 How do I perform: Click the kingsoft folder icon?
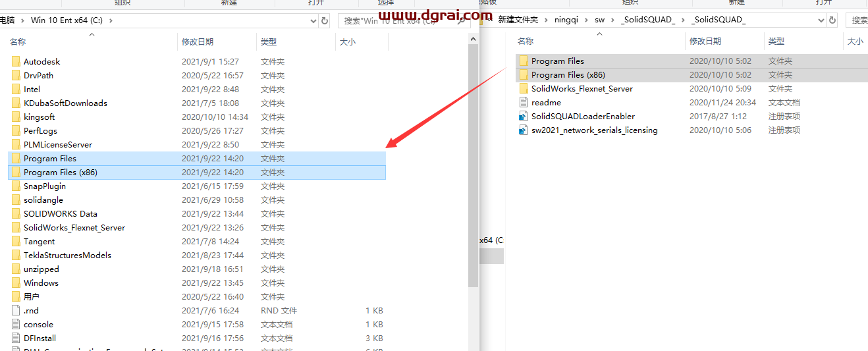[x=16, y=117]
